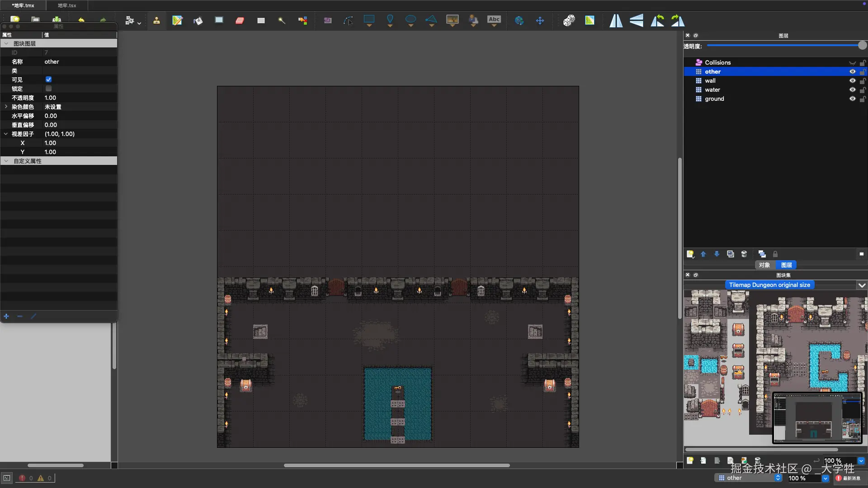
Task: Select the Eraser tool
Action: [240, 20]
